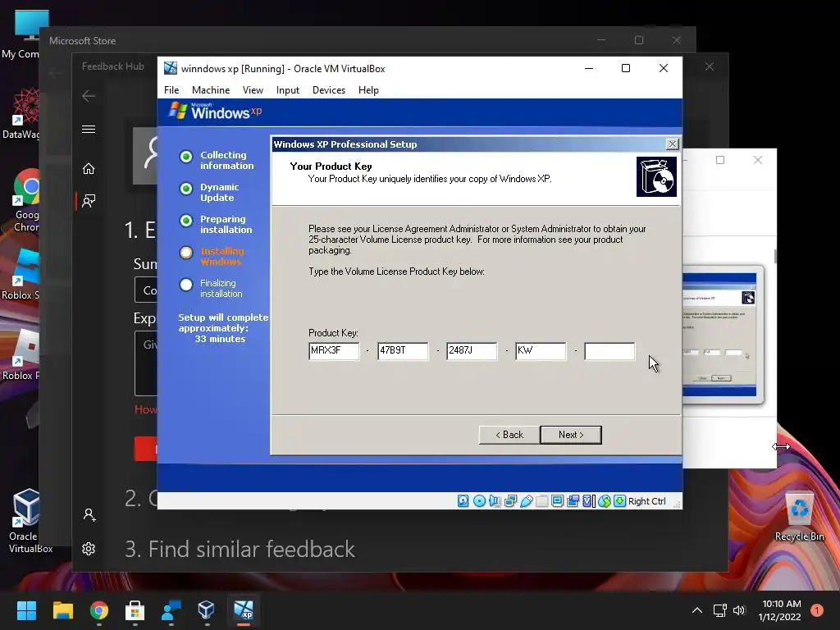The image size is (840, 630).
Task: Click the keyboard capture green arrow icon
Action: tap(620, 501)
